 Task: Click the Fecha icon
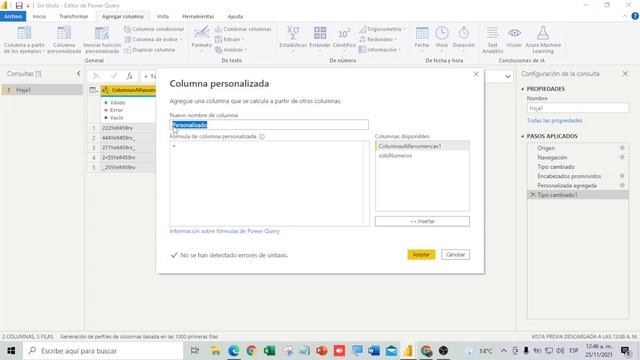pos(422,33)
